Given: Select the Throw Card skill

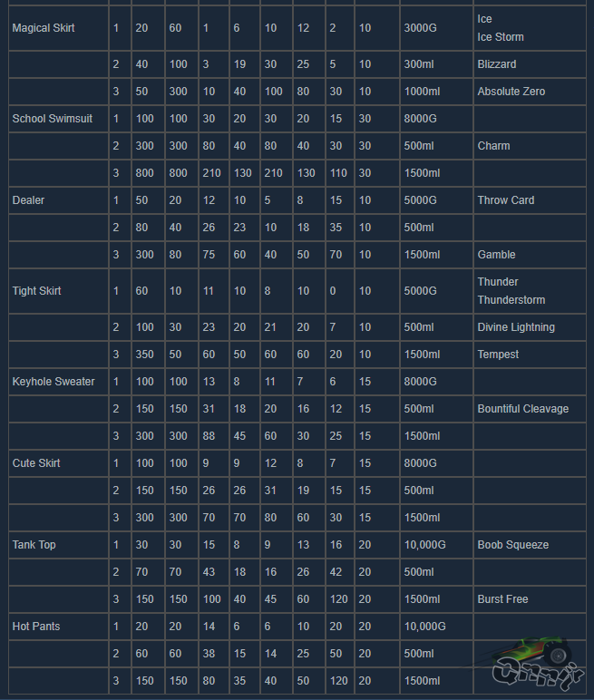Looking at the screenshot, I should click(506, 200).
